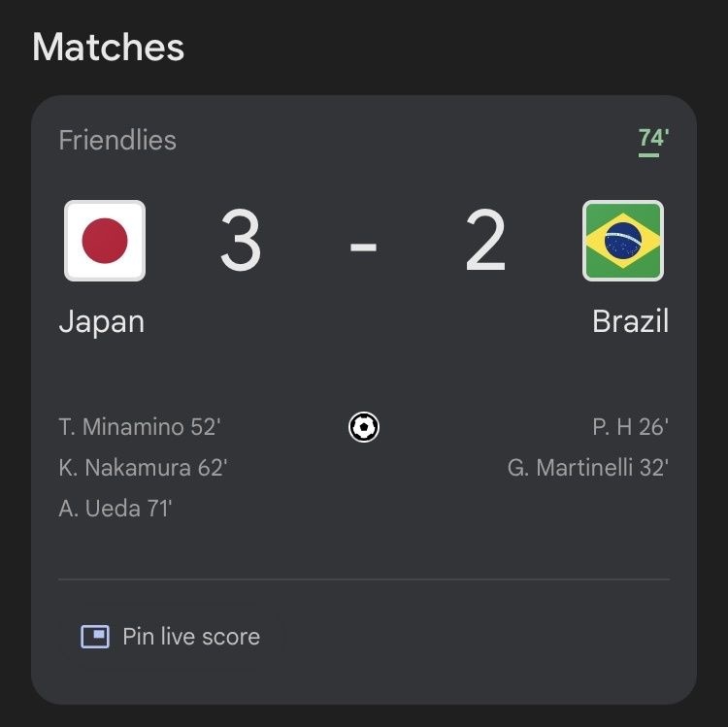Click the soccer ball goals icon
This screenshot has width=728, height=727.
pyautogui.click(x=364, y=427)
